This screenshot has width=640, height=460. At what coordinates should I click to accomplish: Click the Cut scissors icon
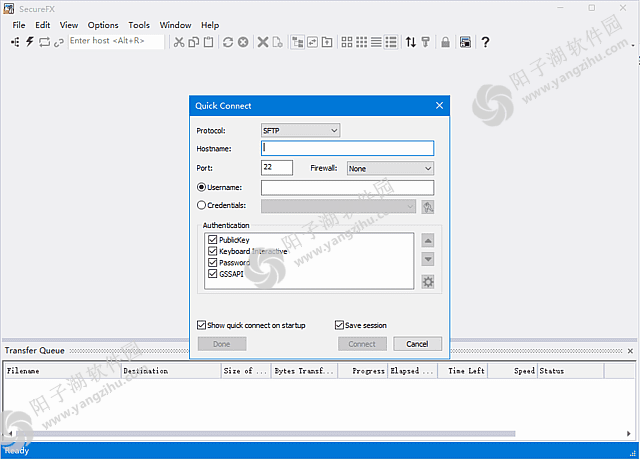tap(179, 42)
